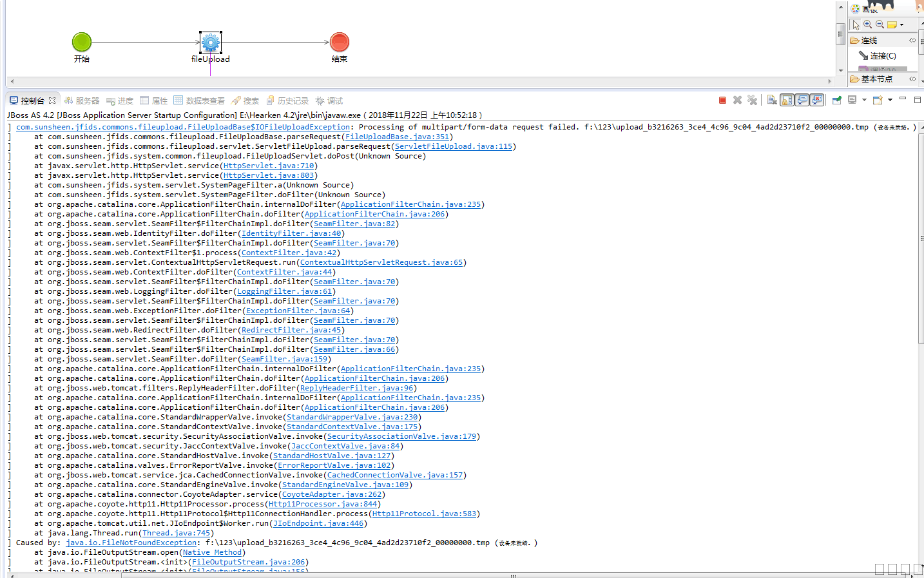Image resolution: width=924 pixels, height=578 pixels.
Task: Minimize the console panel
Action: (x=903, y=99)
